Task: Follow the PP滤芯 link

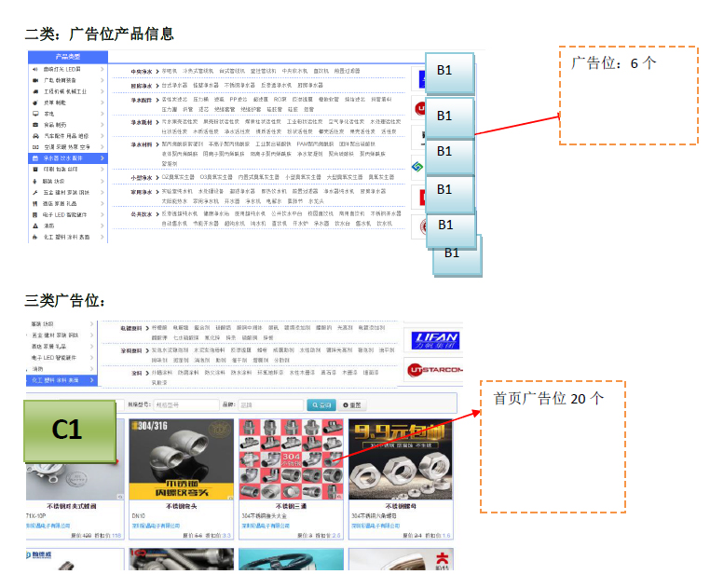Action: point(239,99)
